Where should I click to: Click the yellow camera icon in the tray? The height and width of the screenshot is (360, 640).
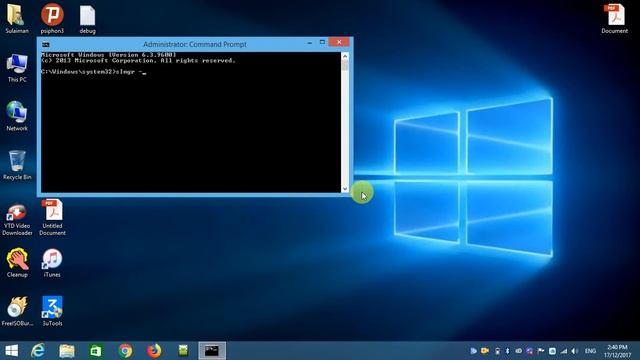pos(485,351)
